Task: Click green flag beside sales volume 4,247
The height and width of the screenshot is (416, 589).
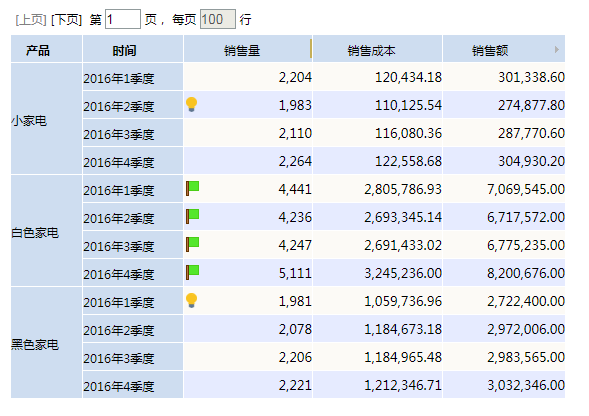Action: coord(192,244)
